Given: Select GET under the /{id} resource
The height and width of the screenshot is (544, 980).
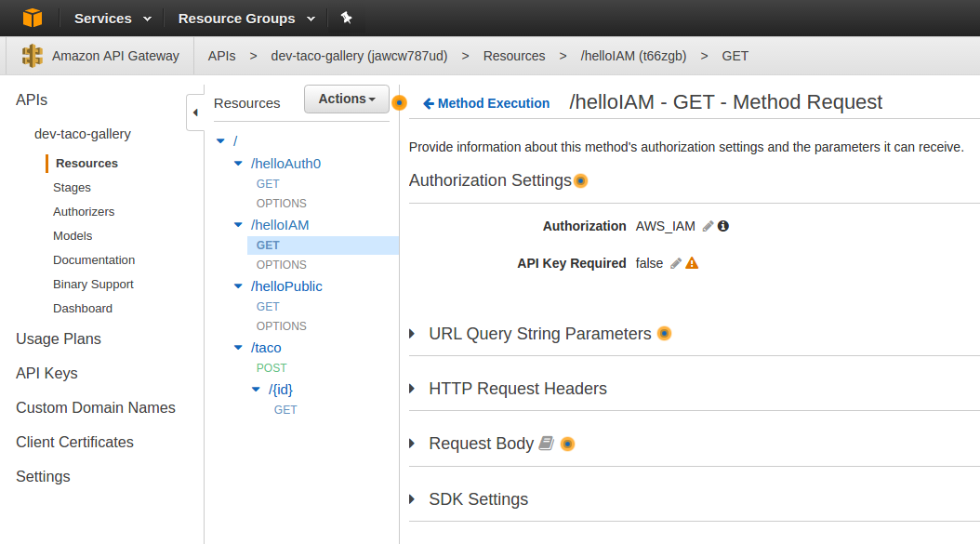Looking at the screenshot, I should 285,409.
